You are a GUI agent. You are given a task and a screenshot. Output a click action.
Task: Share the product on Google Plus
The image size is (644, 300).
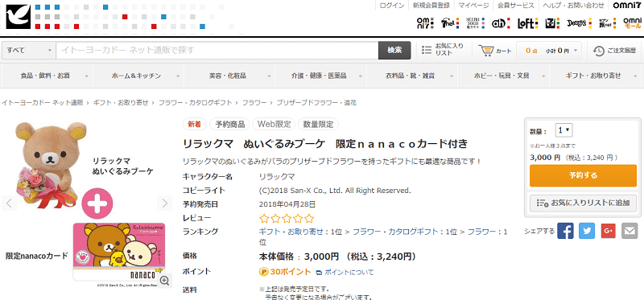[x=609, y=231]
